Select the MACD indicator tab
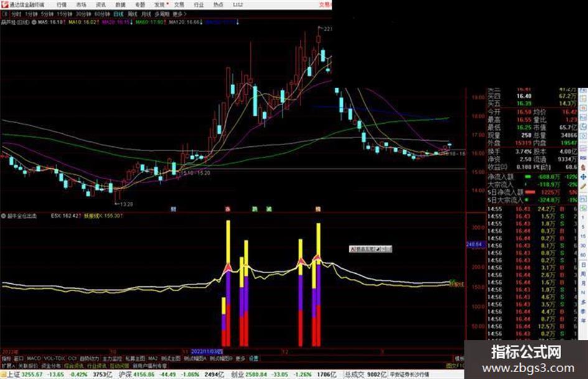The width and height of the screenshot is (588, 379). [34, 358]
